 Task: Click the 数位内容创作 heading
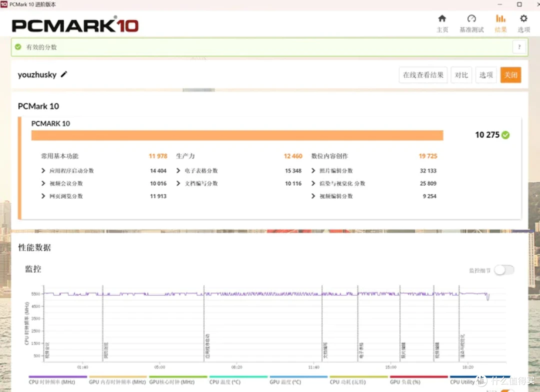pyautogui.click(x=329, y=156)
